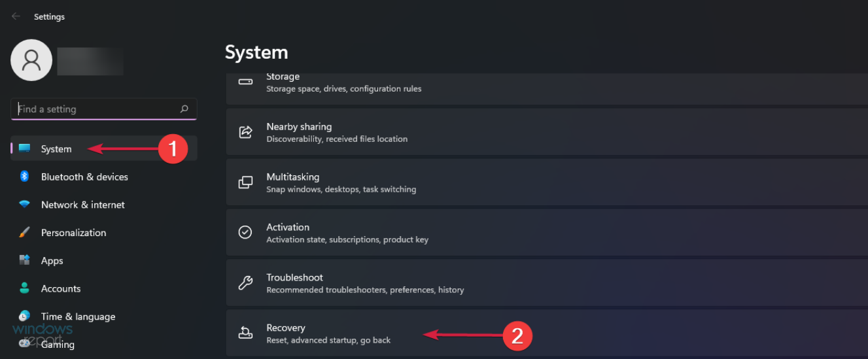
Task: Click the user profile avatar
Action: [x=31, y=60]
